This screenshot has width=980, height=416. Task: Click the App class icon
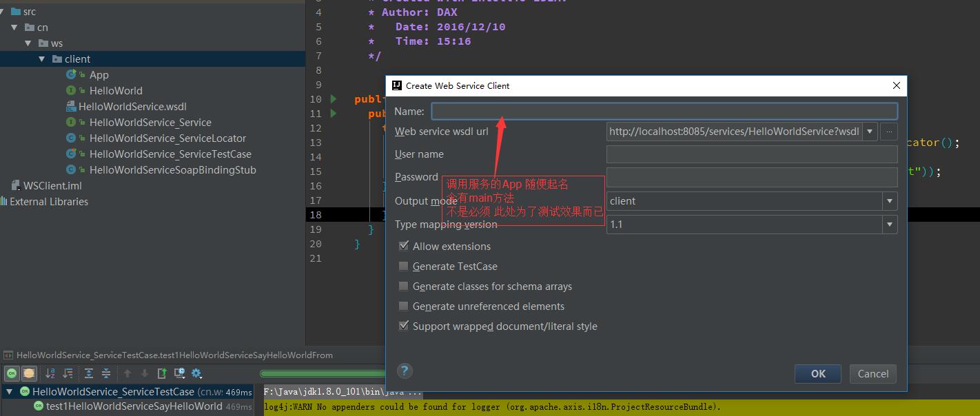click(71, 74)
